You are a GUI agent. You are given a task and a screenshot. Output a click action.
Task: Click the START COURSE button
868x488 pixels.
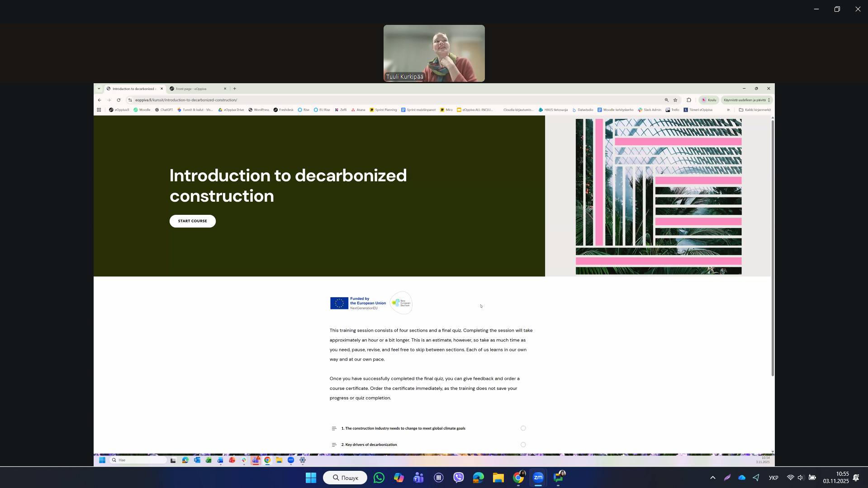pos(192,221)
